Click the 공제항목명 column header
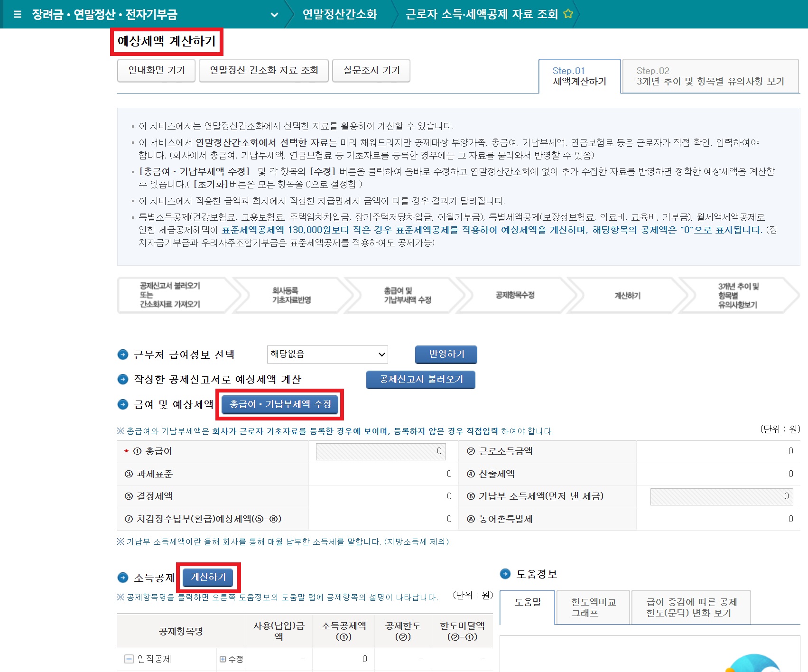 point(181,631)
